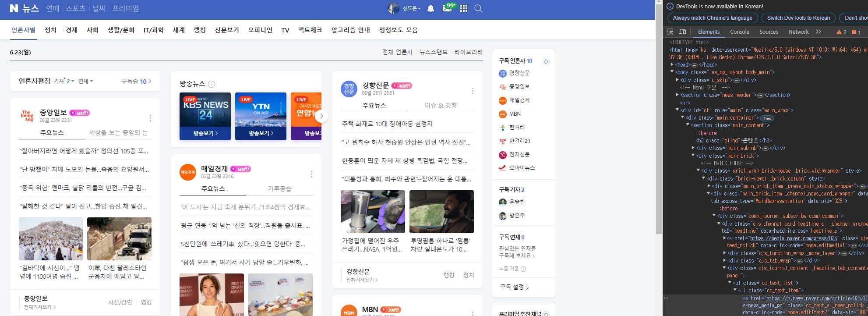Click the MBN icon in the subscribed press list
Image resolution: width=868 pixels, height=316 pixels.
pyautogui.click(x=503, y=114)
